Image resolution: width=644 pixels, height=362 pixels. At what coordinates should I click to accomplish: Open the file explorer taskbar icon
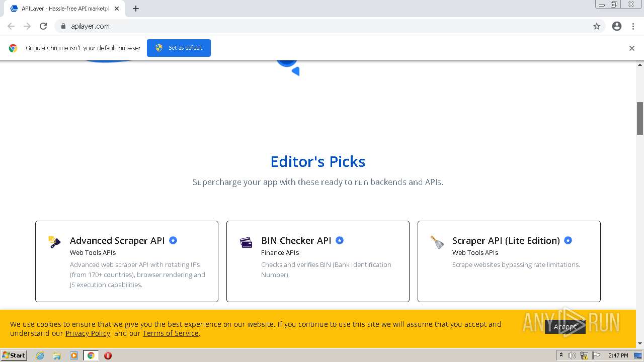coord(57,355)
